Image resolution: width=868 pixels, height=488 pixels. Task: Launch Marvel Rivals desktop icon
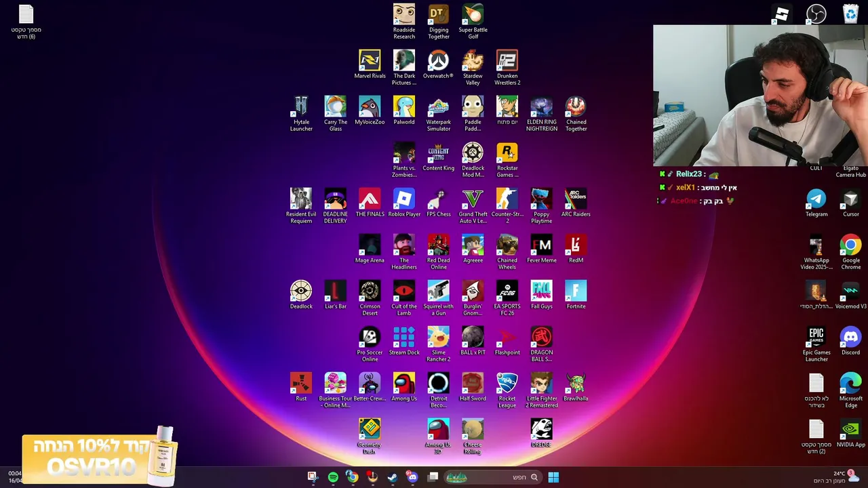click(x=370, y=64)
